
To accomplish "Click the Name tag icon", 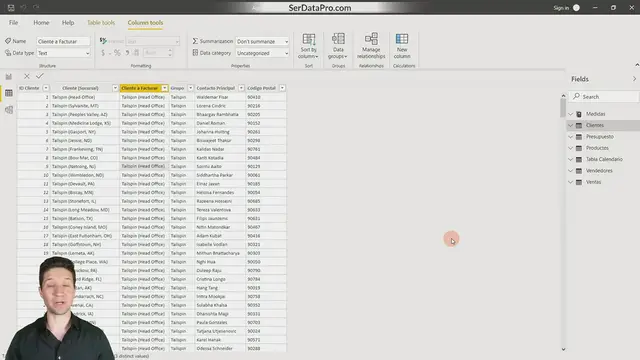I will coord(8,41).
